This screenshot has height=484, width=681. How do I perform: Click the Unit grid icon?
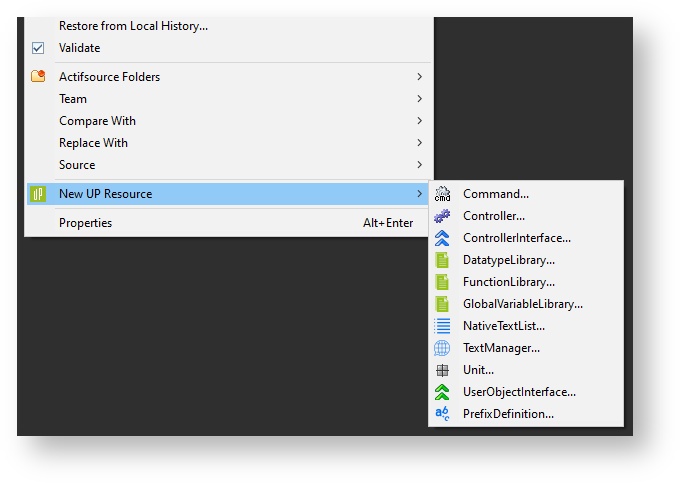click(442, 370)
